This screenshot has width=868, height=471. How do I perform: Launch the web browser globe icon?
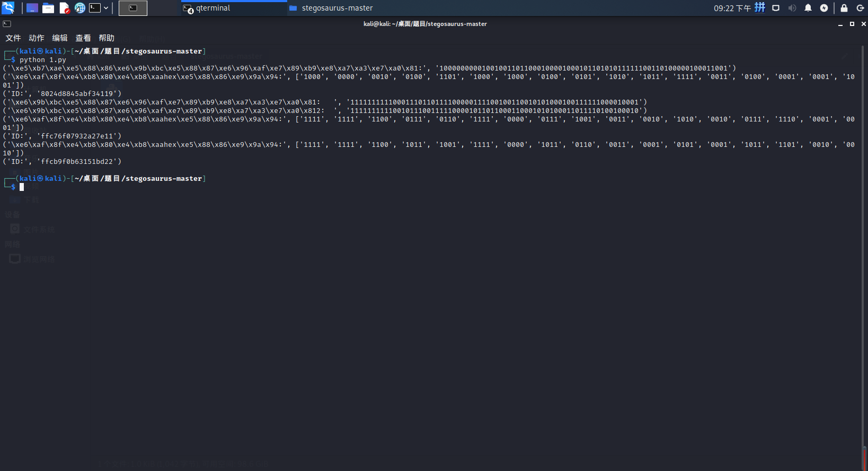tap(79, 8)
